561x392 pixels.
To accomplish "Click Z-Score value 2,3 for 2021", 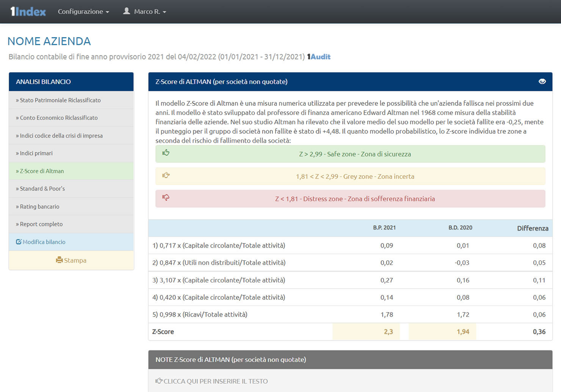I will click(388, 332).
